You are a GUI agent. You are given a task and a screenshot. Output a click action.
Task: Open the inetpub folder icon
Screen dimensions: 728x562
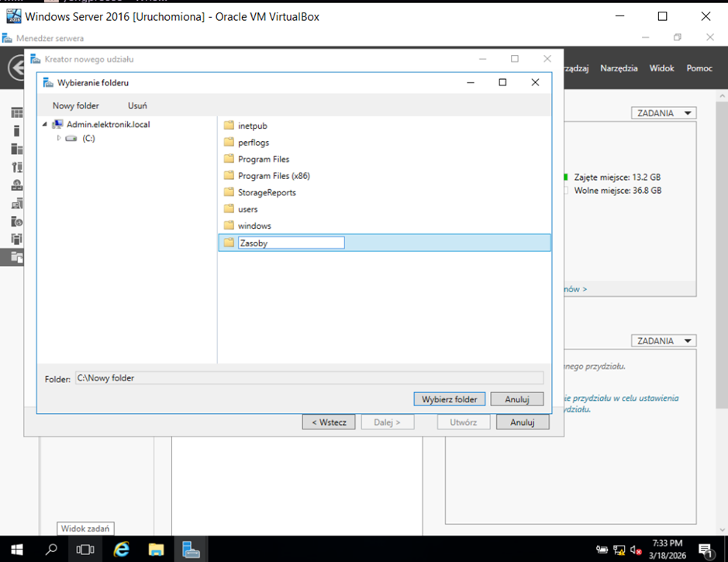click(x=229, y=126)
